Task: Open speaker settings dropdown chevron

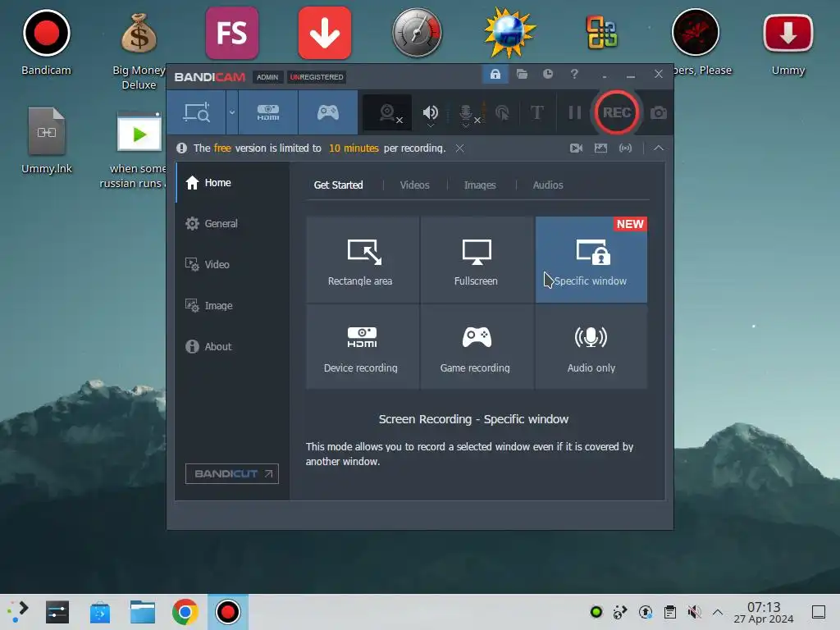Action: coord(430,126)
